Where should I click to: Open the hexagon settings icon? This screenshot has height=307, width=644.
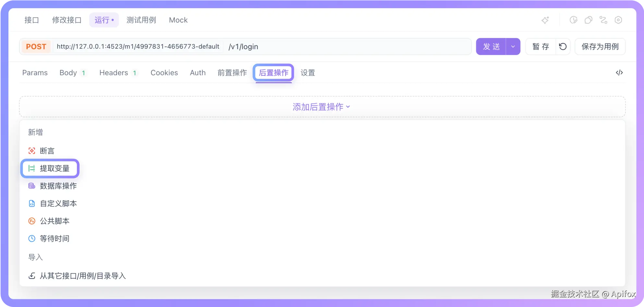[x=618, y=20]
